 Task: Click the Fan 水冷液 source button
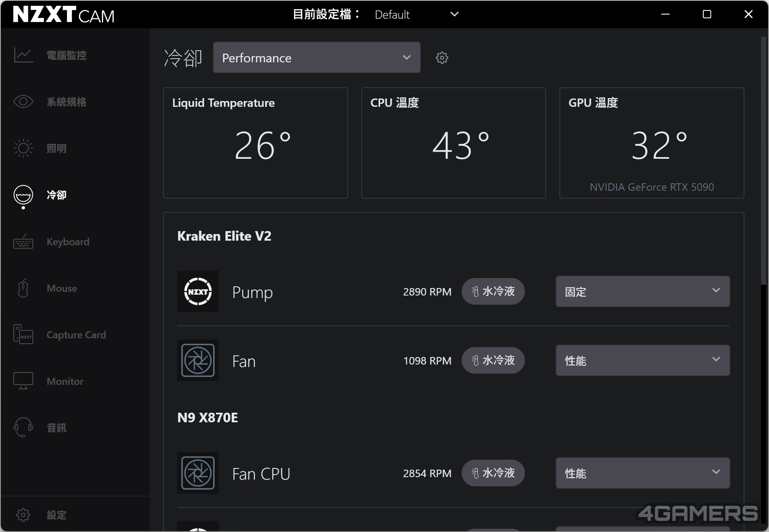pos(493,360)
